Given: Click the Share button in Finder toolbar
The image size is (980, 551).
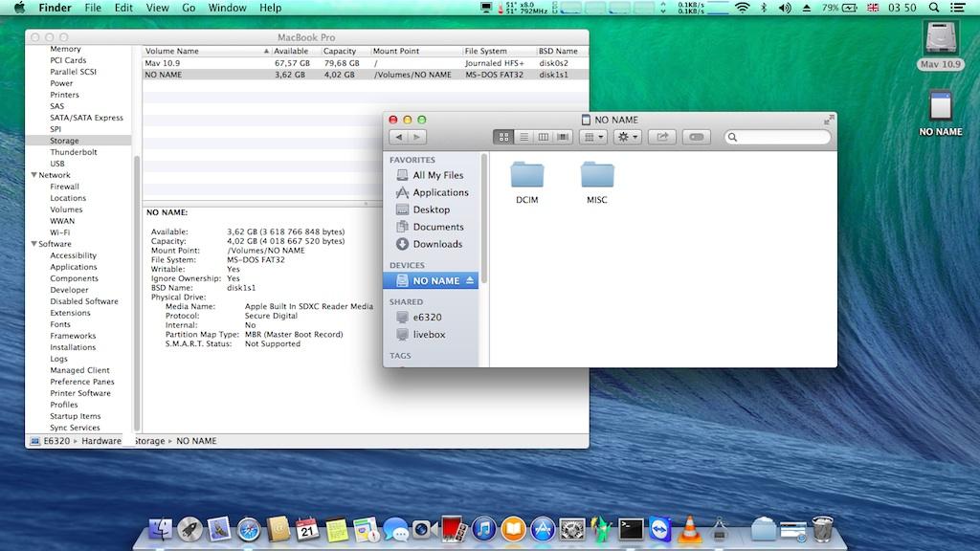Looking at the screenshot, I should pyautogui.click(x=659, y=137).
